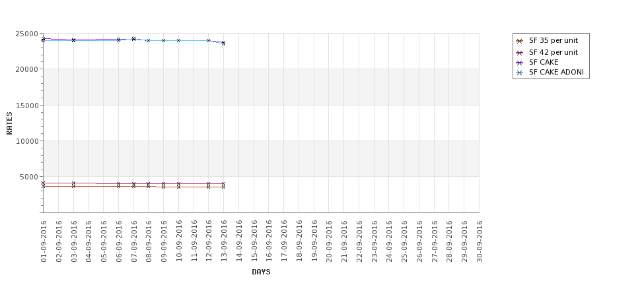Select SF CAKE ADONI point on 10-09-2016
This screenshot has height=283, width=644.
click(x=178, y=41)
